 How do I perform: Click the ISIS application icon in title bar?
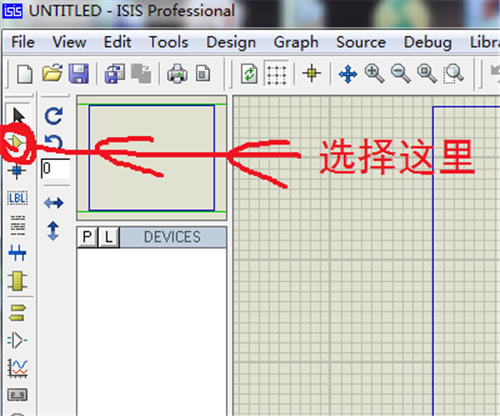tap(12, 10)
